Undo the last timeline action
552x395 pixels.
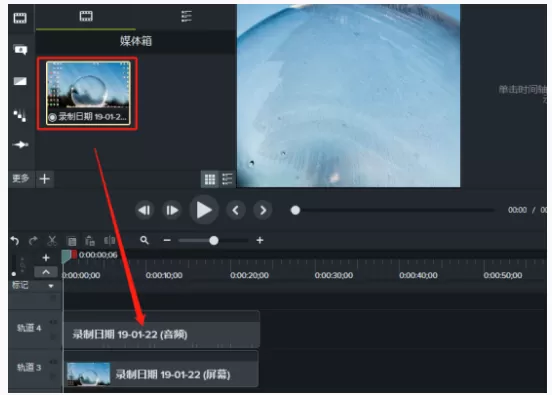(x=15, y=241)
